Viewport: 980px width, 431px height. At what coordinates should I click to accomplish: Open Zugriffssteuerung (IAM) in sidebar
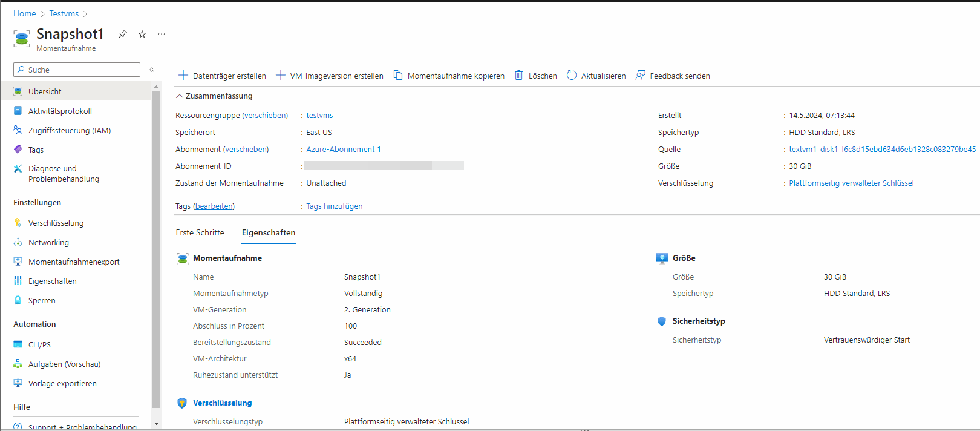(x=70, y=130)
